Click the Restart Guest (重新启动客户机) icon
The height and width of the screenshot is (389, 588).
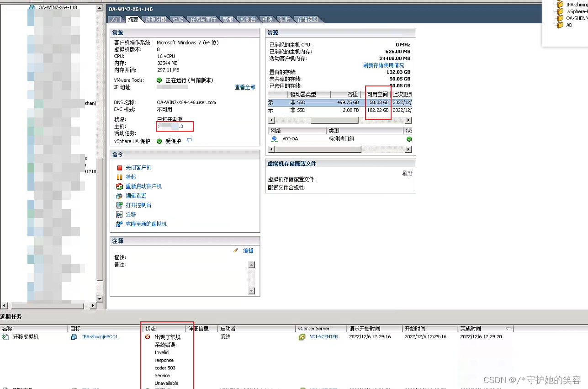[120, 187]
